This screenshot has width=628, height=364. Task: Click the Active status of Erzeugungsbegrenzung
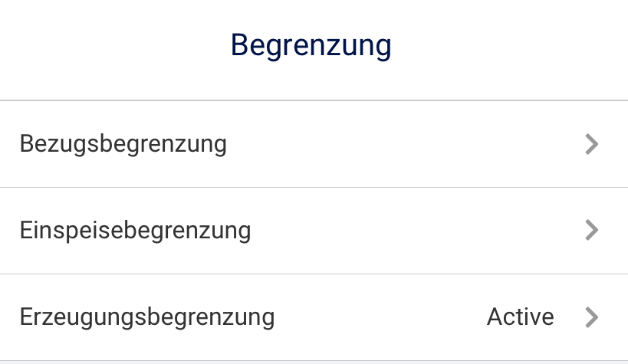click(520, 316)
